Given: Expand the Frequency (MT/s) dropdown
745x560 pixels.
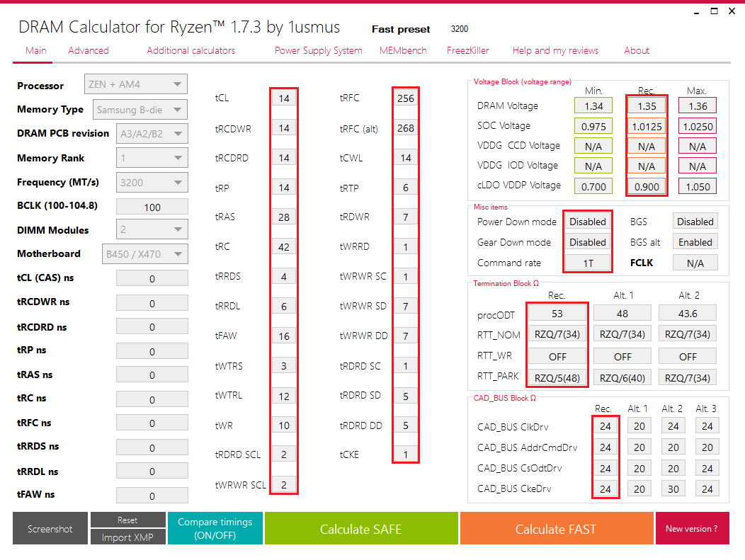Looking at the screenshot, I should pos(152,183).
